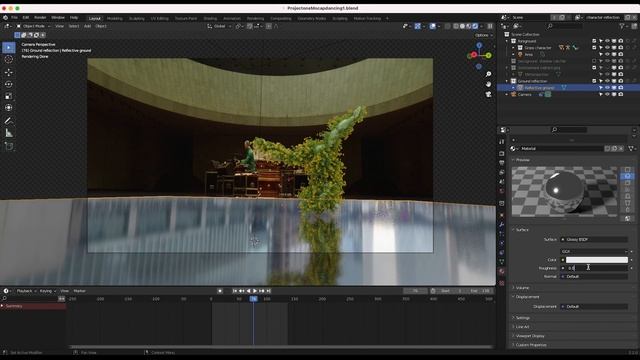The height and width of the screenshot is (360, 640).
Task: Click the material preview sphere thumbnail
Action: click(x=565, y=191)
